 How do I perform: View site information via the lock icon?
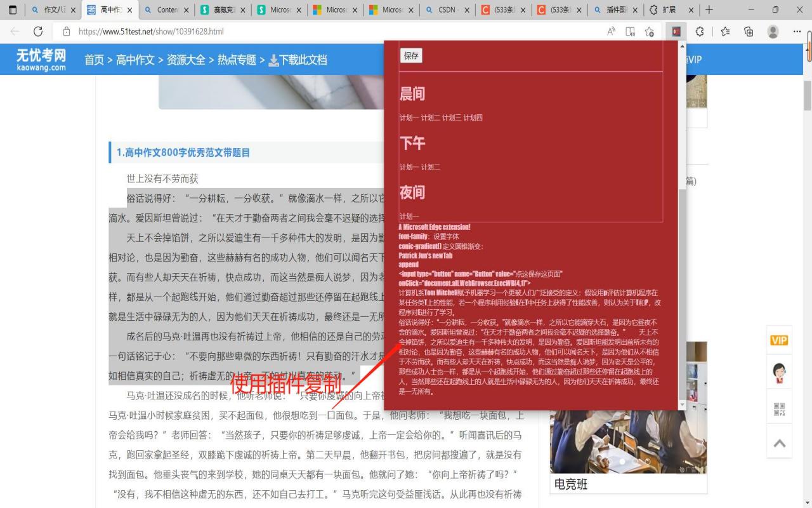66,31
